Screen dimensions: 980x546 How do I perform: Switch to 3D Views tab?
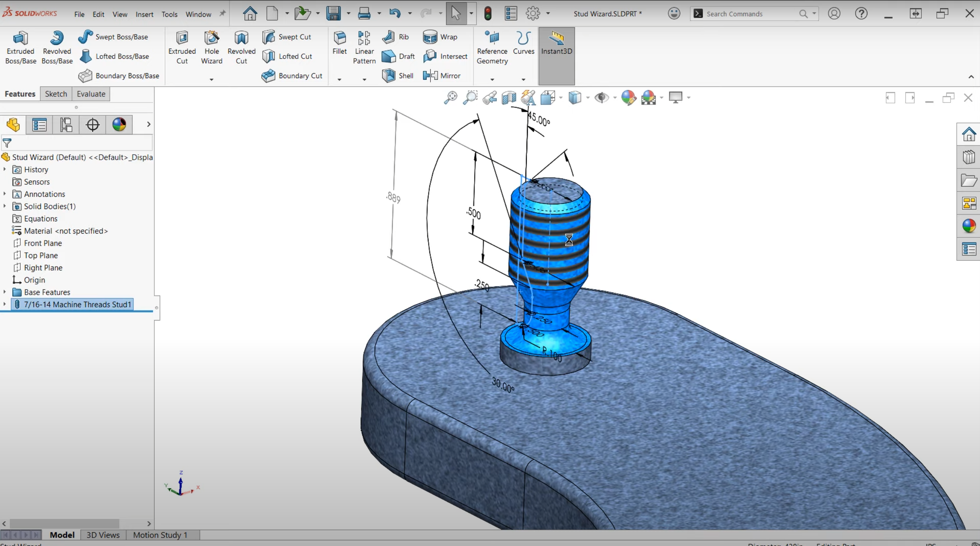[103, 535]
